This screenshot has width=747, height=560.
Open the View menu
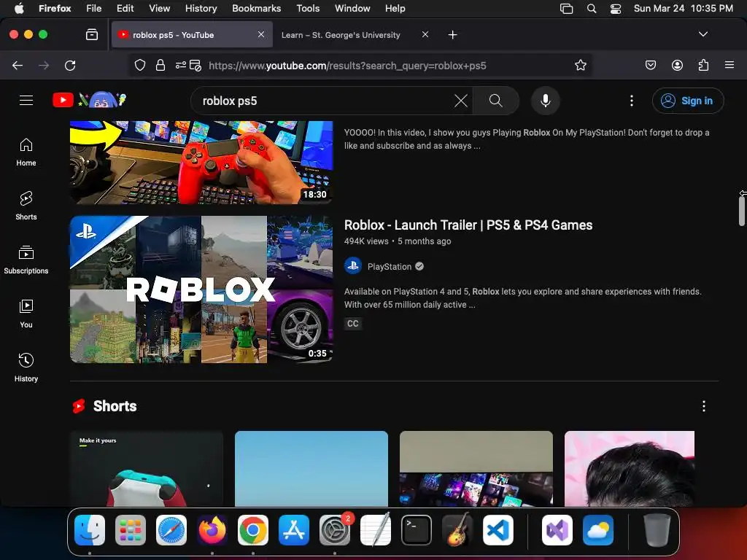(x=159, y=9)
